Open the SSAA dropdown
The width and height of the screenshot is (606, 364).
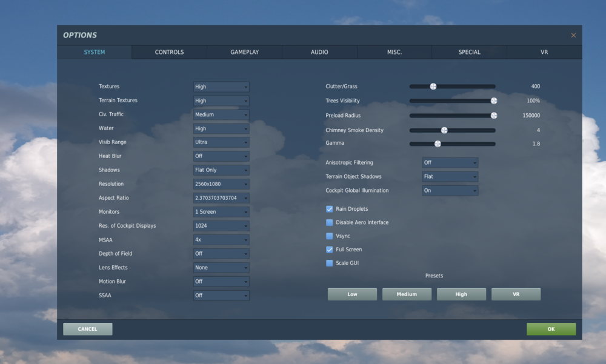click(x=221, y=295)
